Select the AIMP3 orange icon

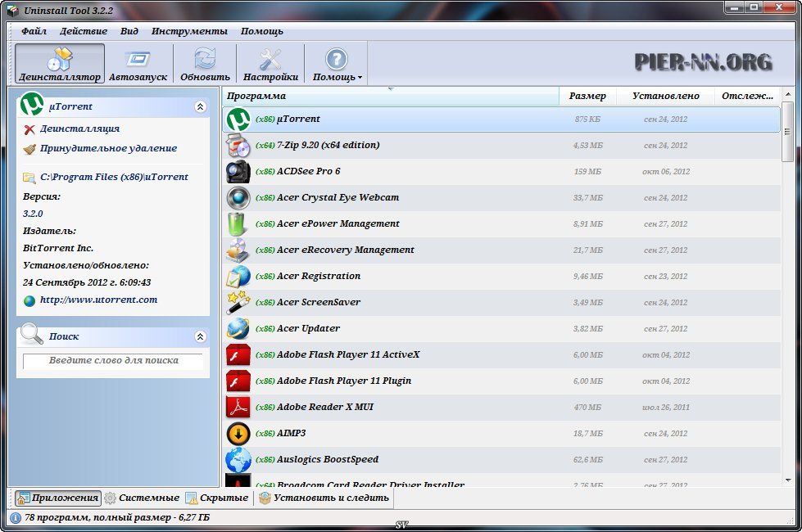click(238, 433)
